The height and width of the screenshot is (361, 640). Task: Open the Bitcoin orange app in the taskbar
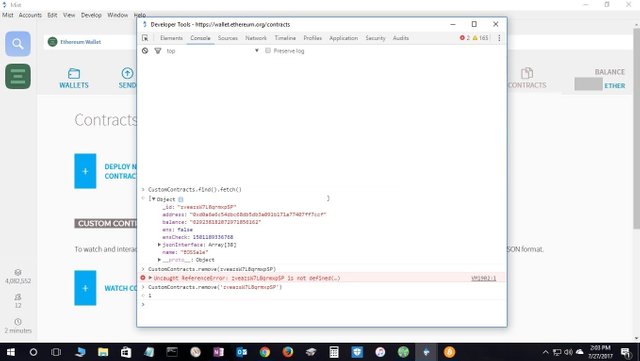(449, 352)
